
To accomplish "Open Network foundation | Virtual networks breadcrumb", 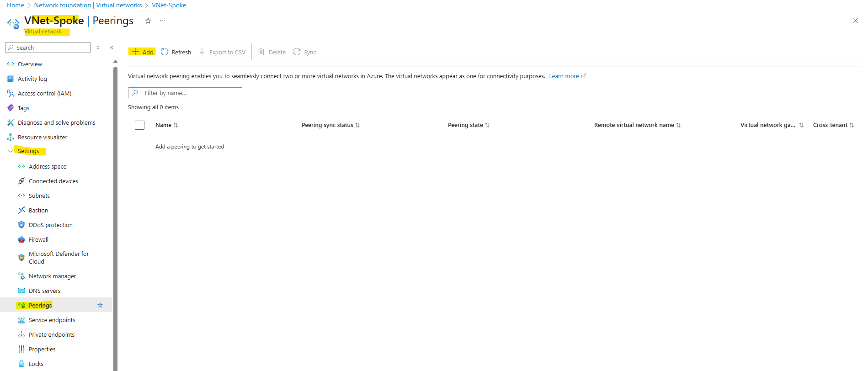I will coord(88,5).
